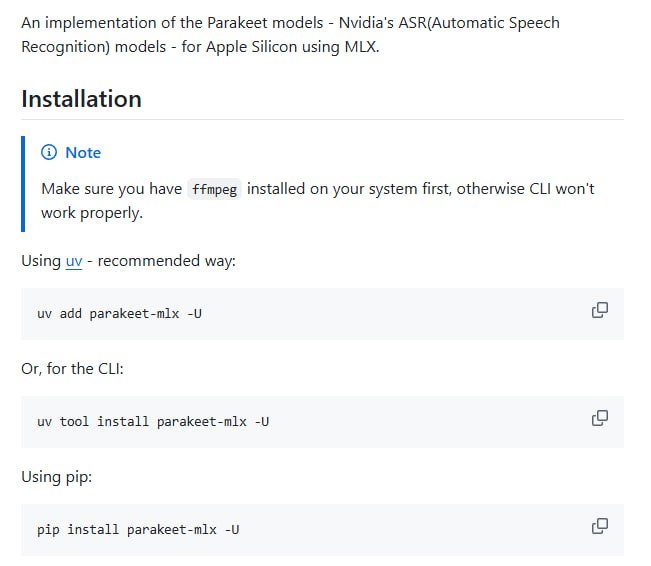Click the blue vertical bar of Note
This screenshot has width=651, height=566.
point(23,182)
